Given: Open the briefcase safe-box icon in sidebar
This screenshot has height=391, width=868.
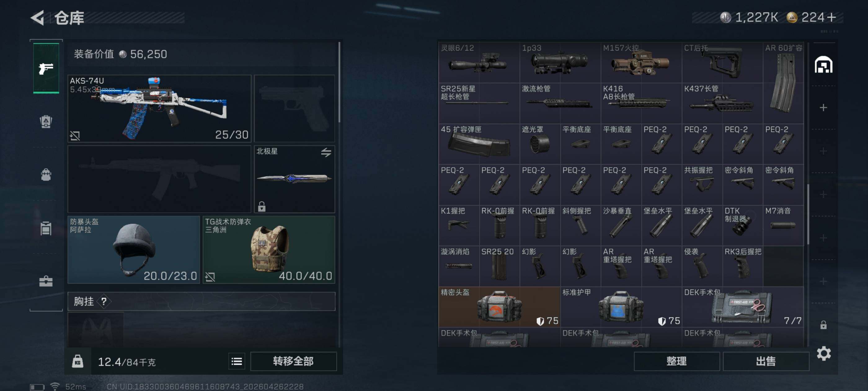Looking at the screenshot, I should coord(46,281).
